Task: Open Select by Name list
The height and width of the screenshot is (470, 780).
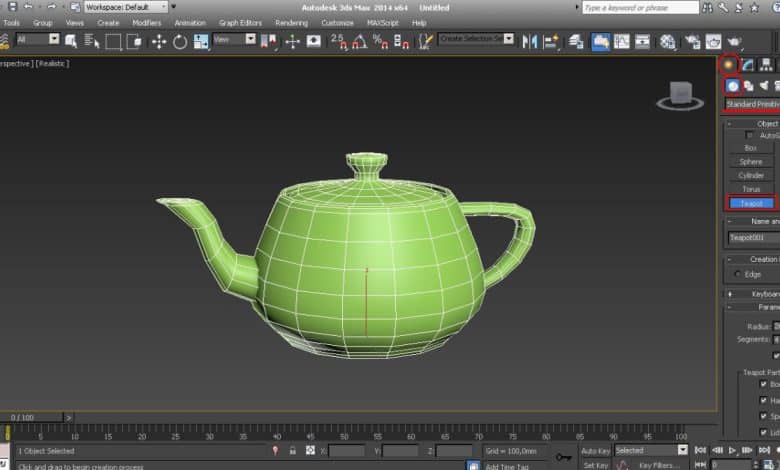Action: coord(92,41)
